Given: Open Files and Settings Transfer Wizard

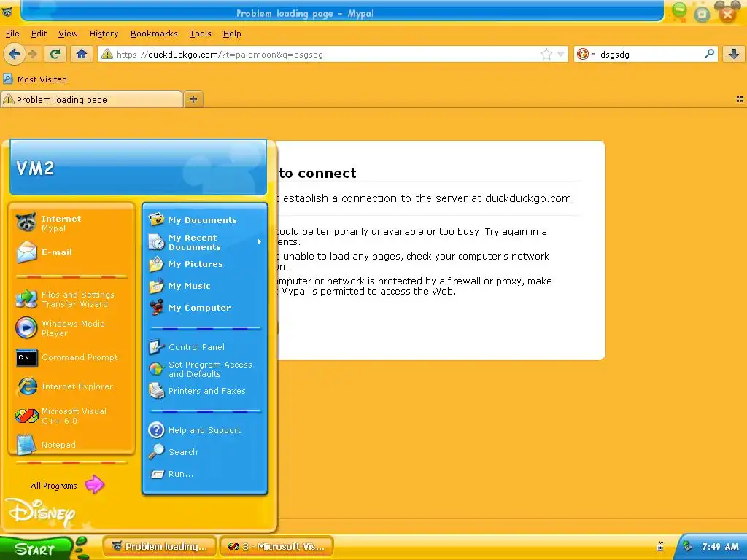Looking at the screenshot, I should pos(71,299).
